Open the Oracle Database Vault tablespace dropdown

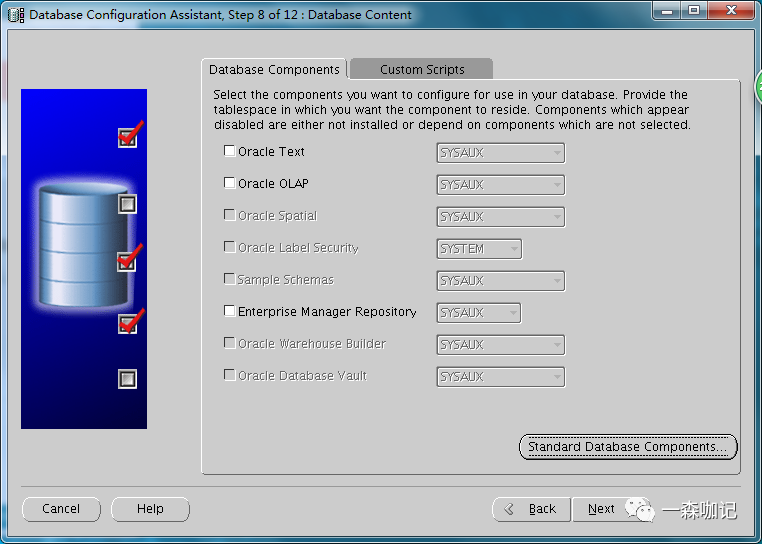click(x=501, y=377)
